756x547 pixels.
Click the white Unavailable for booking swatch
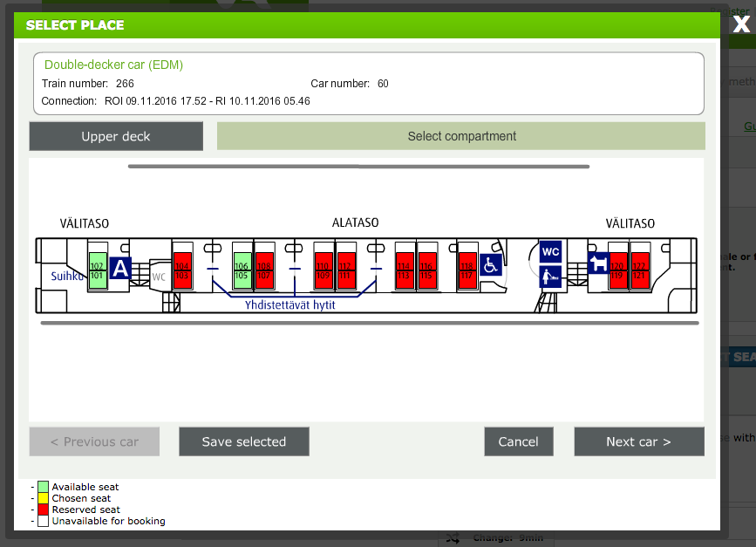point(43,521)
